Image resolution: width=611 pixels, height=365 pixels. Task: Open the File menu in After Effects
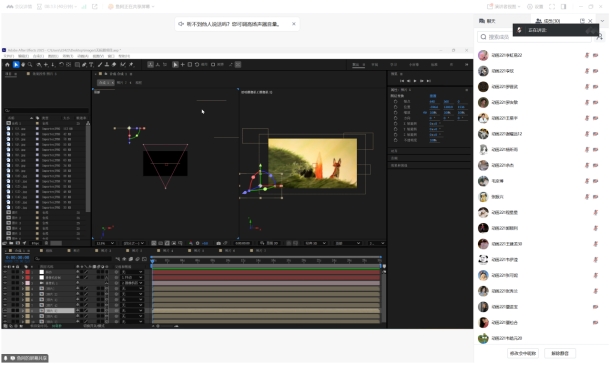point(9,56)
